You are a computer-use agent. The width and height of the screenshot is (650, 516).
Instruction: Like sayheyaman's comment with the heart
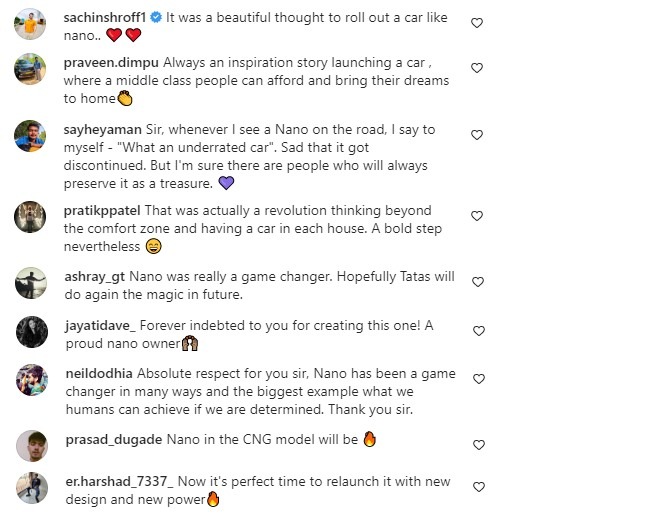[x=477, y=135]
